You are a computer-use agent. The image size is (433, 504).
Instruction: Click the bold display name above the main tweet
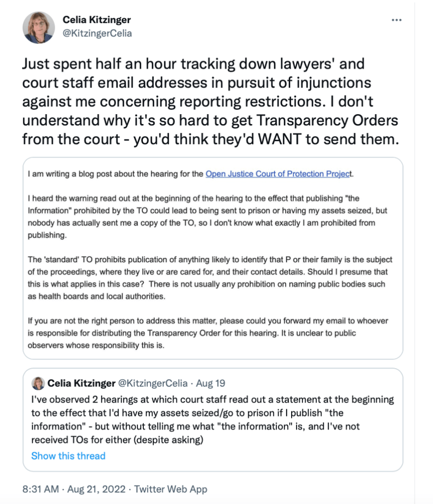[x=97, y=20]
